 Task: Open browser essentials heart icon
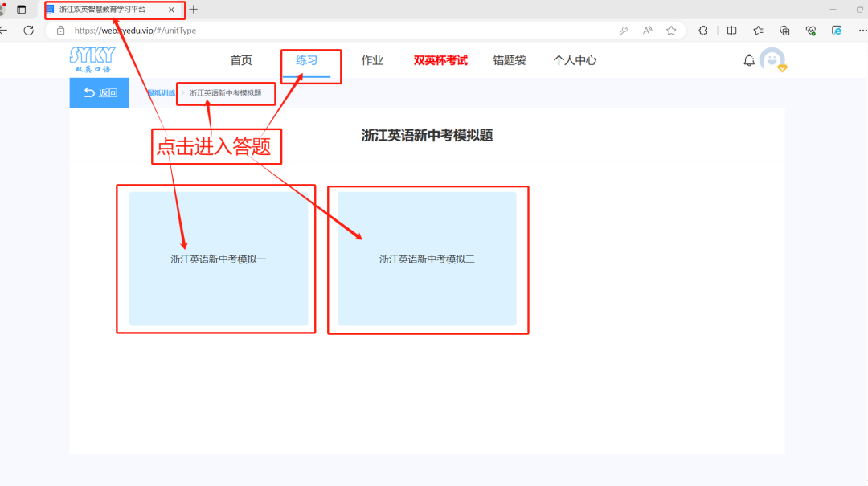click(810, 31)
